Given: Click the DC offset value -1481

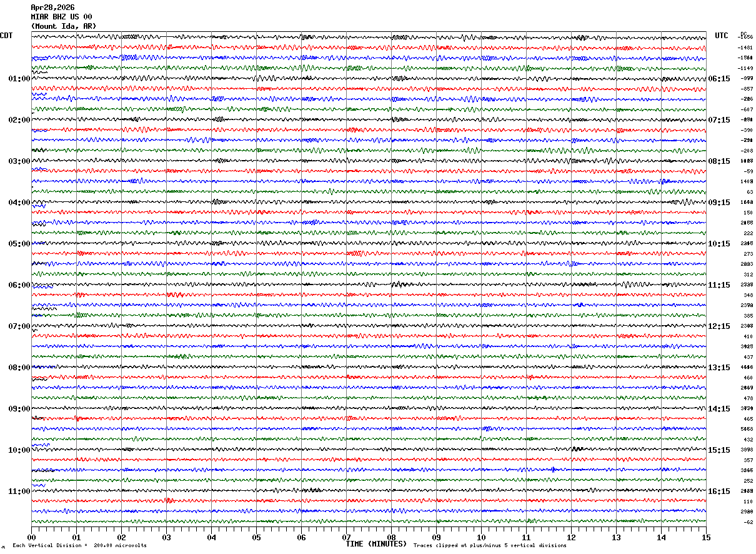Looking at the screenshot, I should pyautogui.click(x=745, y=48).
